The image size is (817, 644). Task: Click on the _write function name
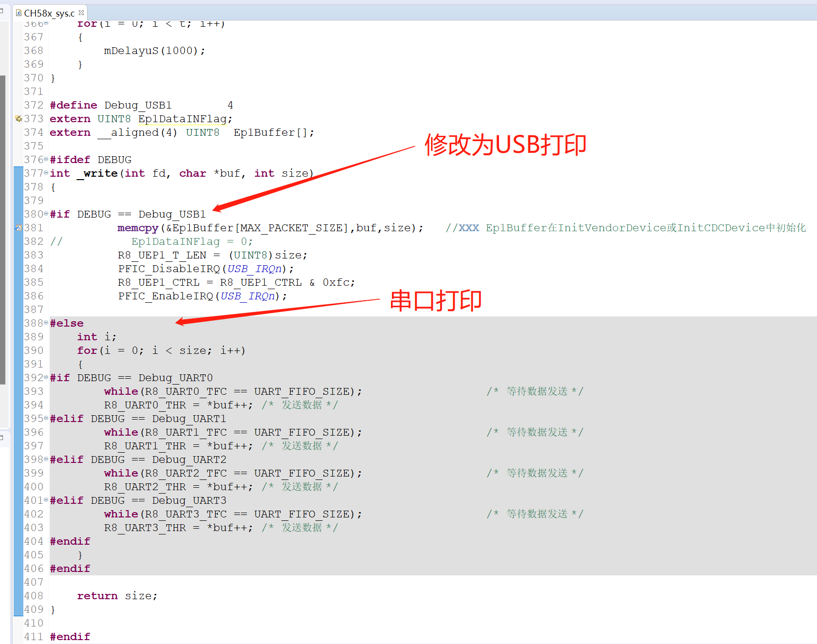pos(97,173)
